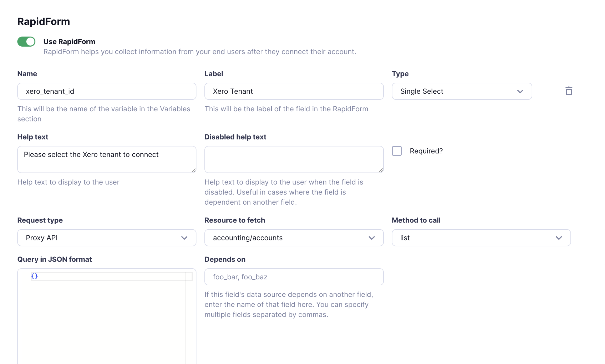The height and width of the screenshot is (364, 605).
Task: Click the resize handle of the Help text box
Action: [x=194, y=170]
